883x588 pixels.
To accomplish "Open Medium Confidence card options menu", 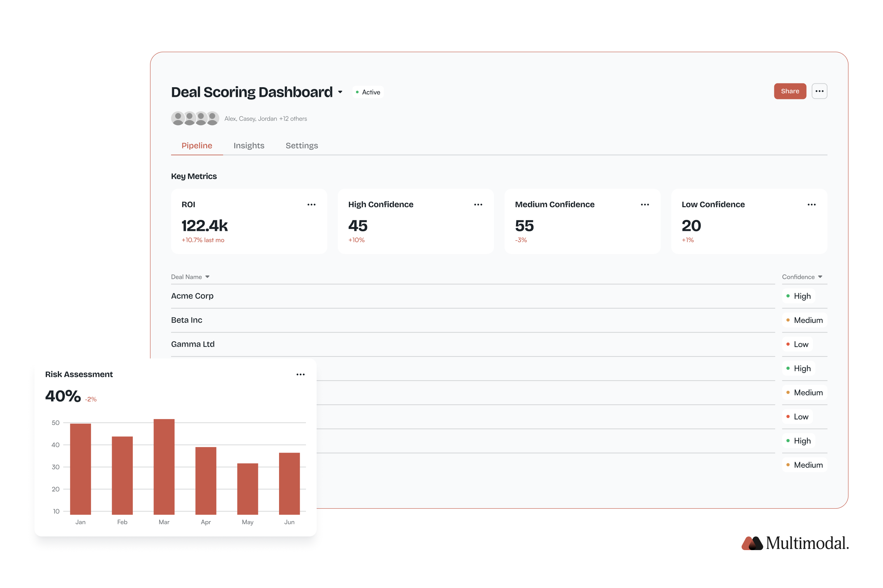I will (644, 204).
